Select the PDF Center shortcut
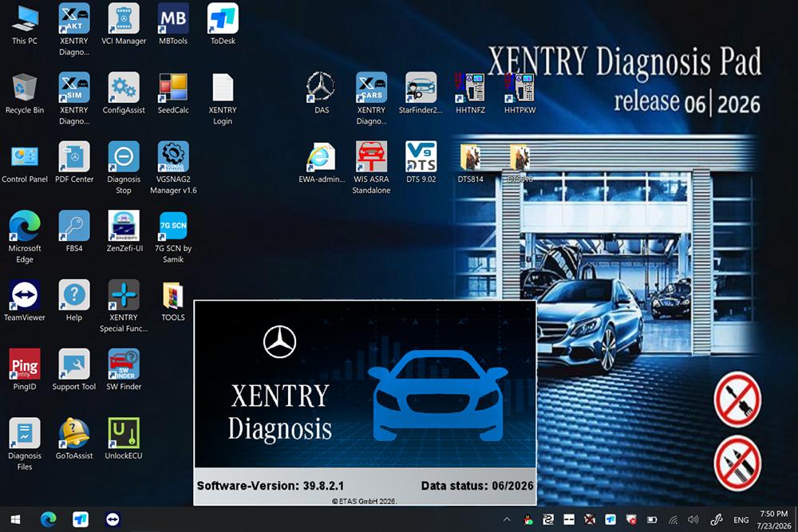The image size is (798, 532). [x=74, y=163]
